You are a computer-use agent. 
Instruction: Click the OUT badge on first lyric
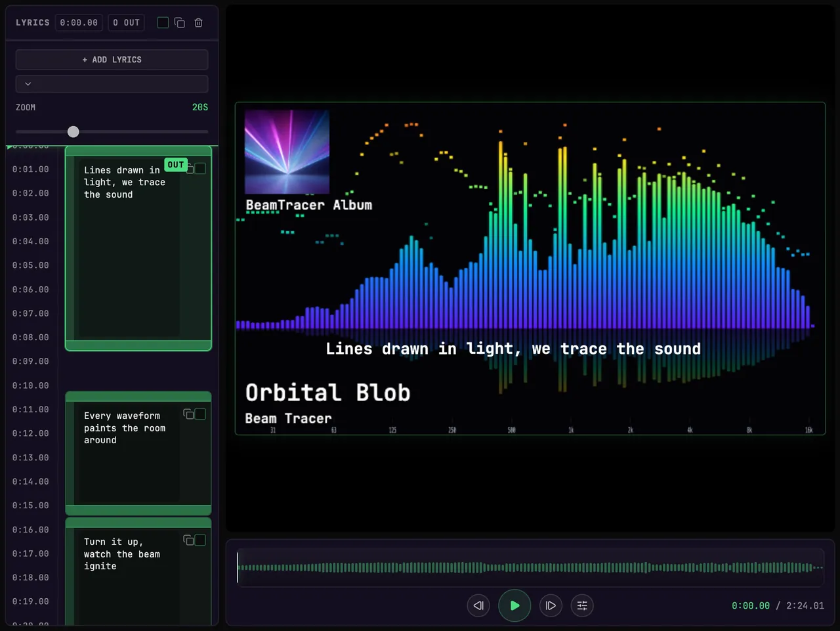(x=176, y=165)
